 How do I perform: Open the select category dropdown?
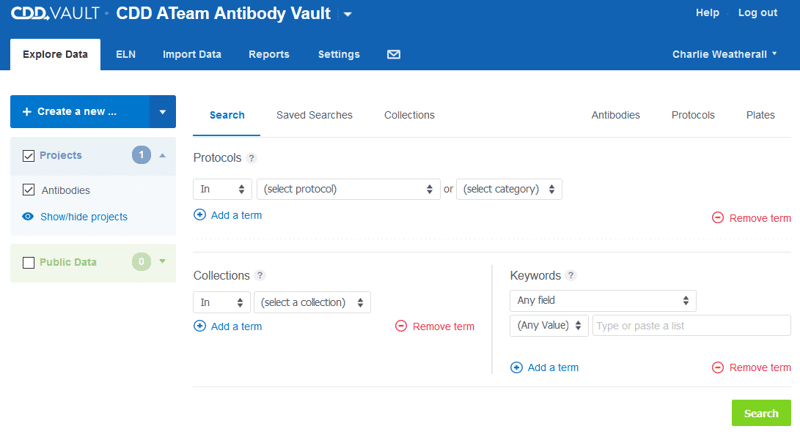[x=509, y=189]
